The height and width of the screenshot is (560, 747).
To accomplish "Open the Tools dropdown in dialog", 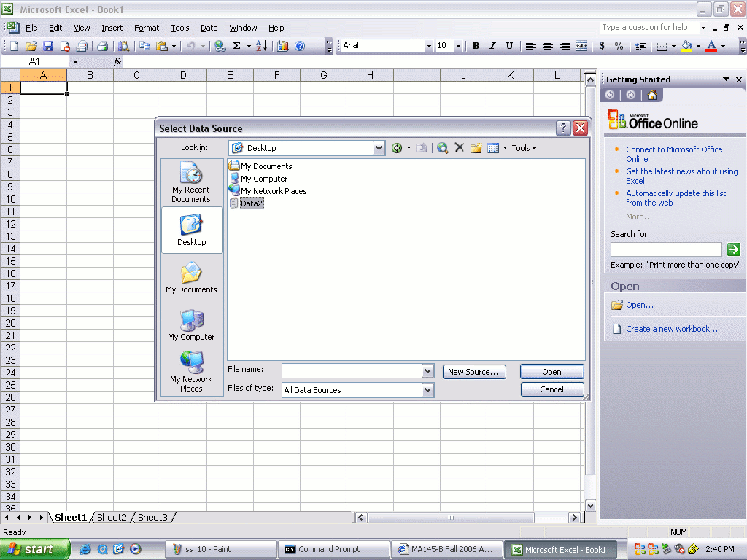I will [523, 148].
